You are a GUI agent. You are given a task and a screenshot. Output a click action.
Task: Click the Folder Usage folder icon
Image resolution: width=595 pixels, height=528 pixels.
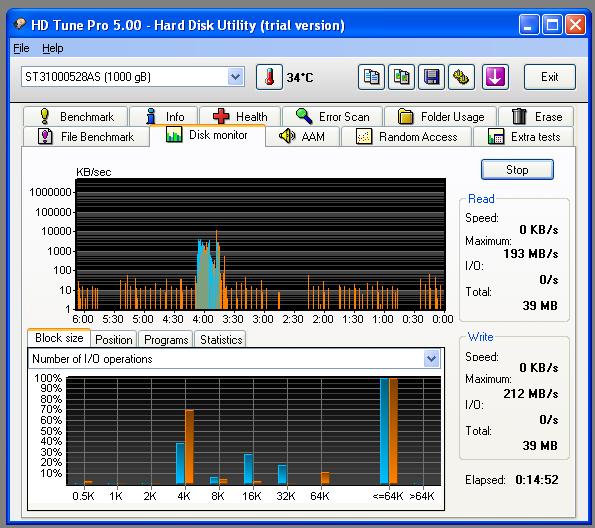click(405, 116)
